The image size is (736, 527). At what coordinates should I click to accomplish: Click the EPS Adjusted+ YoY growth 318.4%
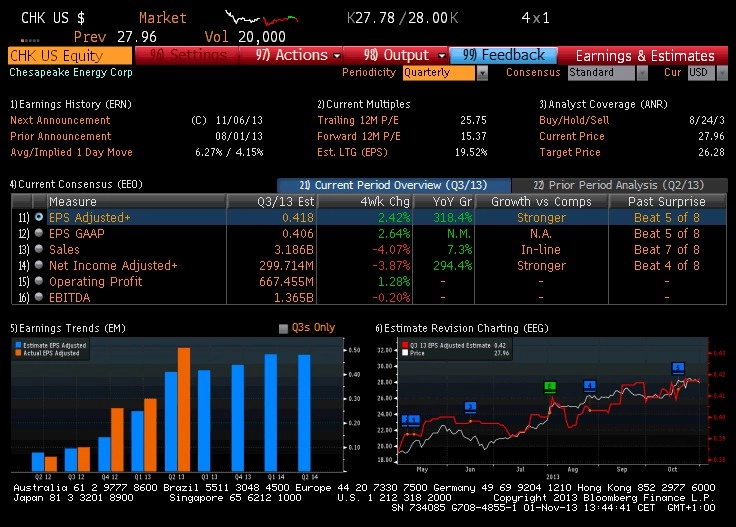452,218
